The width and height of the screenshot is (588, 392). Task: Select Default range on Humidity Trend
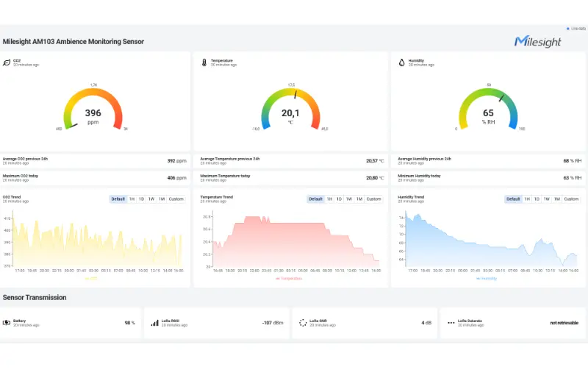click(513, 199)
